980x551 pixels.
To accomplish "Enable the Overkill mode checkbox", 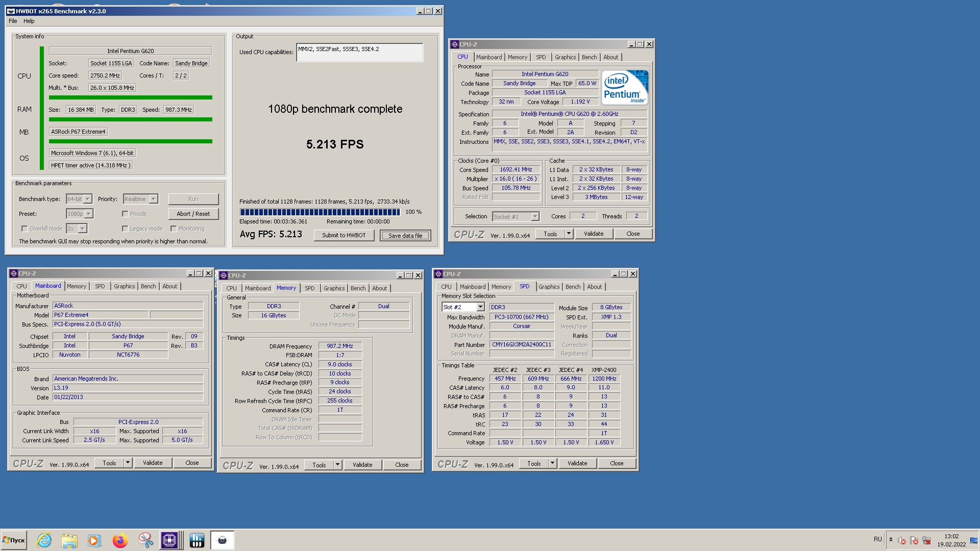I will tap(24, 229).
